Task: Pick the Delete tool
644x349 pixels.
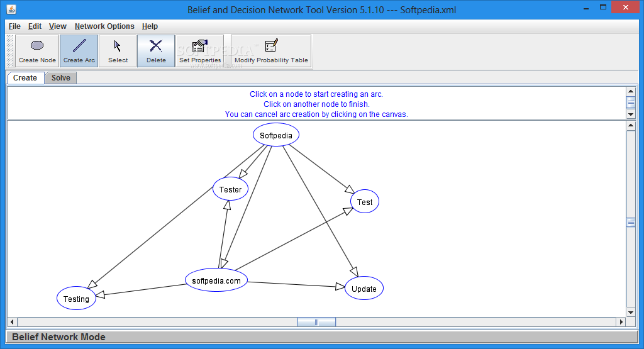Action: pyautogui.click(x=156, y=51)
